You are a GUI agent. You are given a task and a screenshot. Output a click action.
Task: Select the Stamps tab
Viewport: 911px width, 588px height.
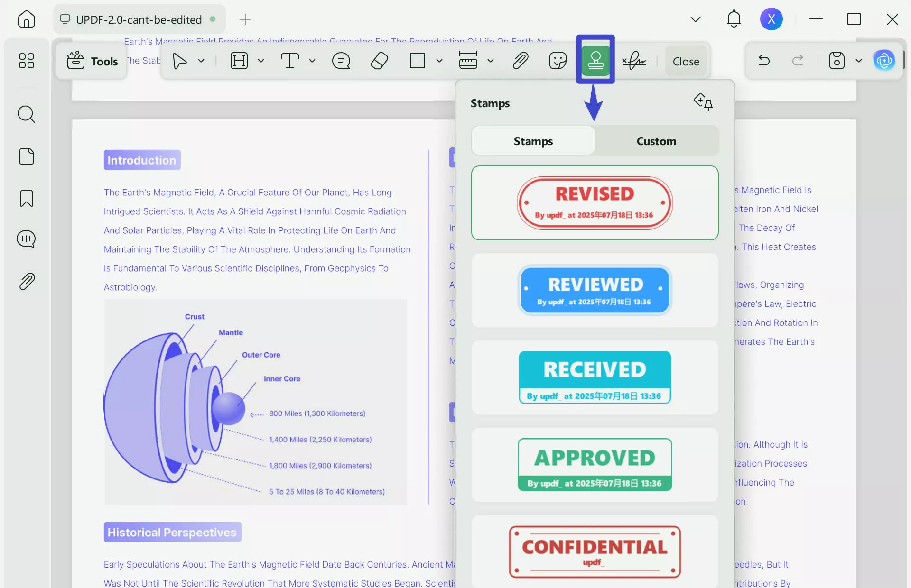(533, 141)
